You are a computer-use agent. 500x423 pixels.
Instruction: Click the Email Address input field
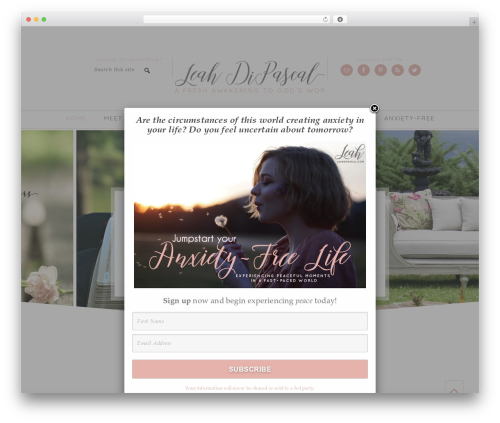250,343
